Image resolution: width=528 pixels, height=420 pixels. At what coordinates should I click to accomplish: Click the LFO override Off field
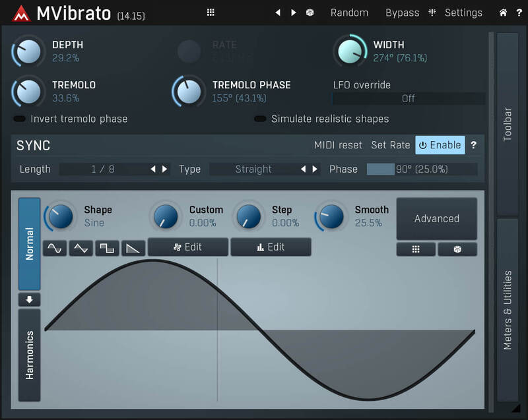coord(408,98)
